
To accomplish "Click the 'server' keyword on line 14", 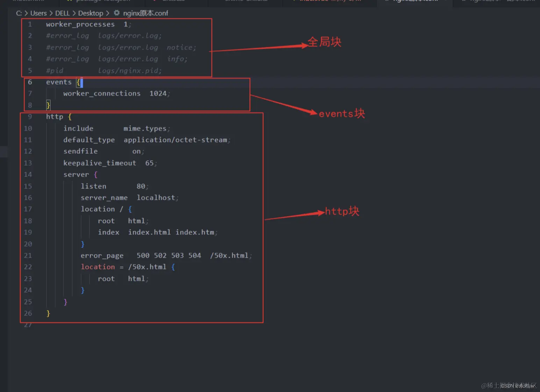I will pos(76,175).
